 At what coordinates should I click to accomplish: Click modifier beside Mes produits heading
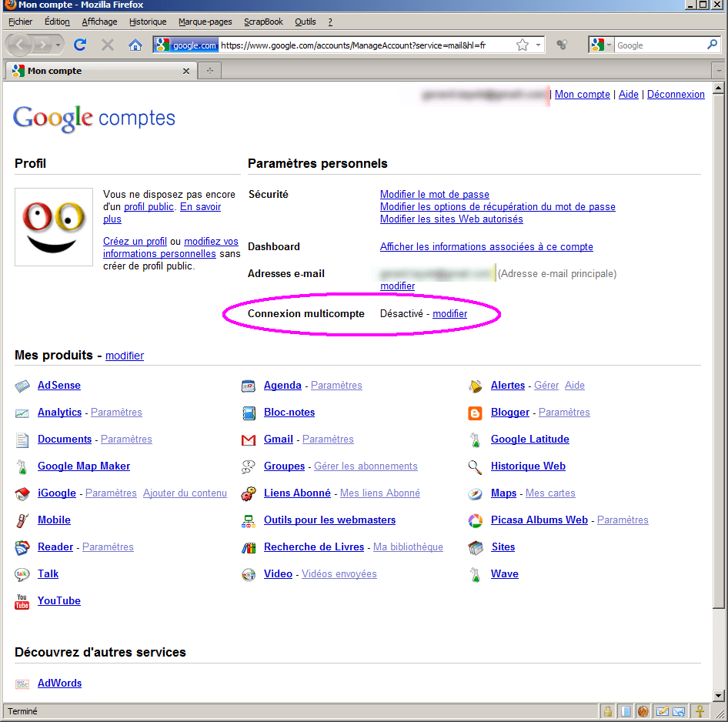coord(125,356)
